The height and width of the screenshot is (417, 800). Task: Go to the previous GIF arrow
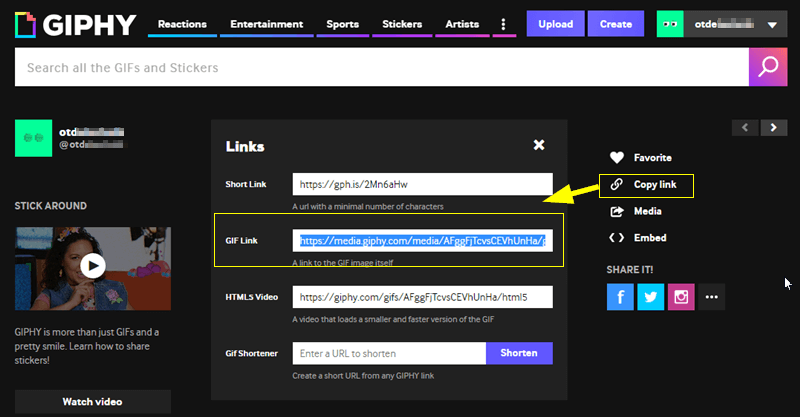point(745,128)
